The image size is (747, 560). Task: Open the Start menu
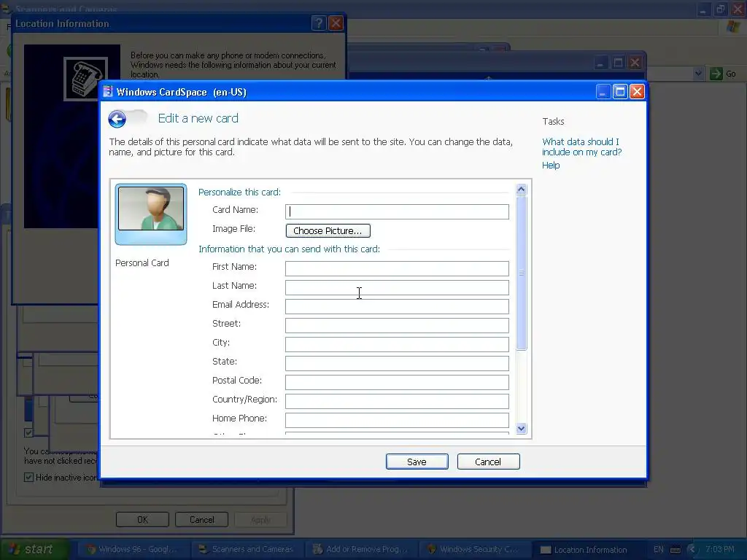click(34, 549)
